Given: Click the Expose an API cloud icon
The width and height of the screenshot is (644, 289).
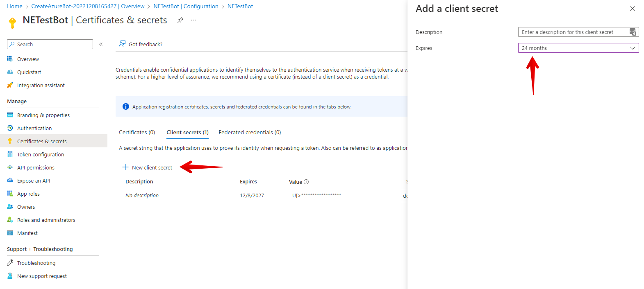Looking at the screenshot, I should (x=10, y=181).
